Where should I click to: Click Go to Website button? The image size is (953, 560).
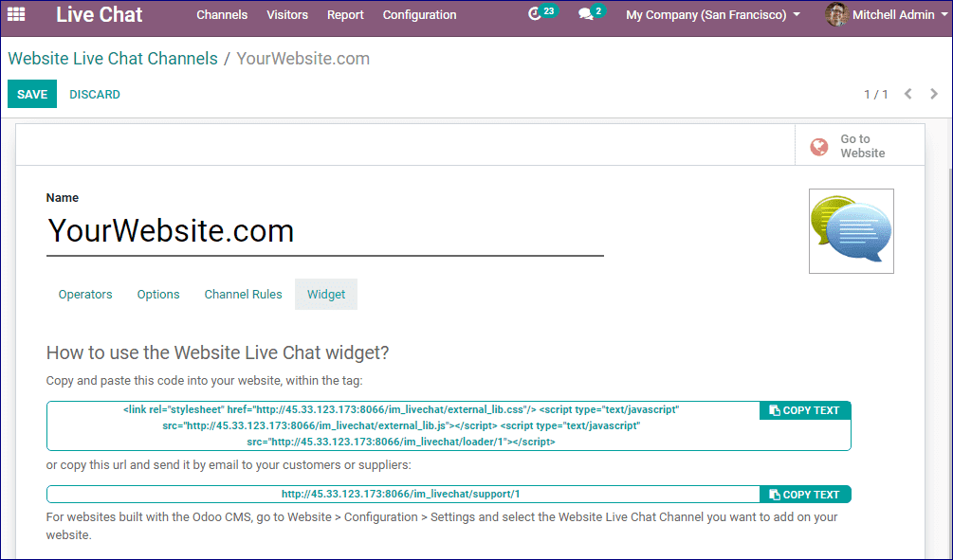[859, 146]
